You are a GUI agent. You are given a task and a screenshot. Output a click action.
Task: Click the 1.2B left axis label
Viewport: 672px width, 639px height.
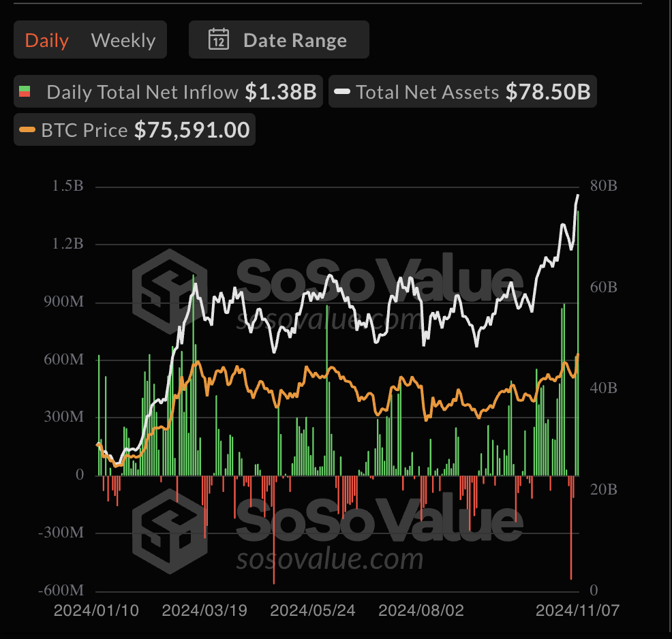(67, 244)
